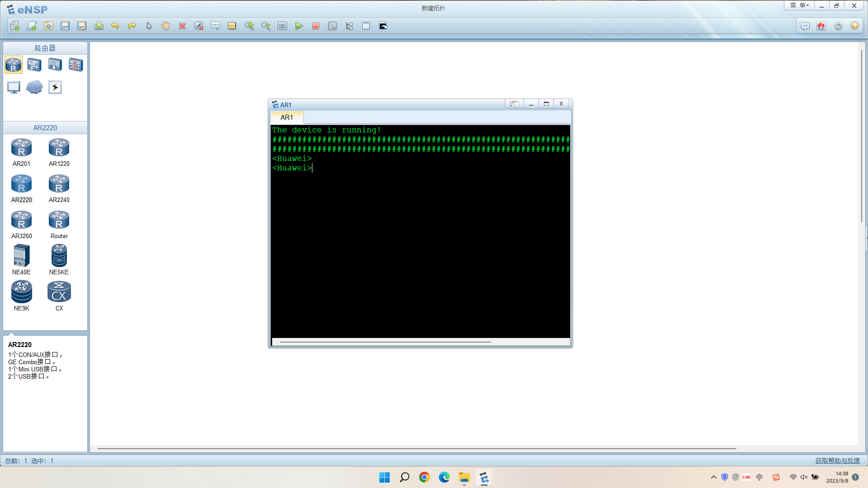868x488 pixels.
Task: Stop devices with red stop button
Action: (316, 26)
